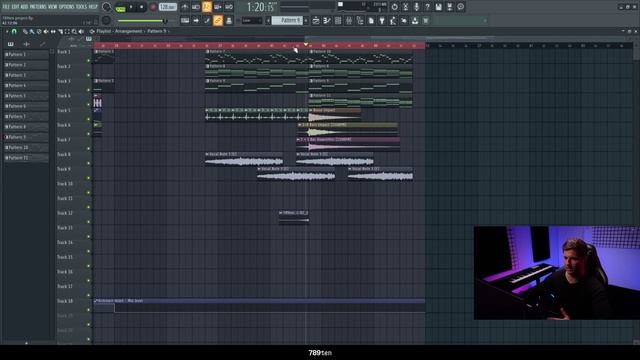Select the playlist paint brush tool
The image size is (640, 360).
pos(32,31)
